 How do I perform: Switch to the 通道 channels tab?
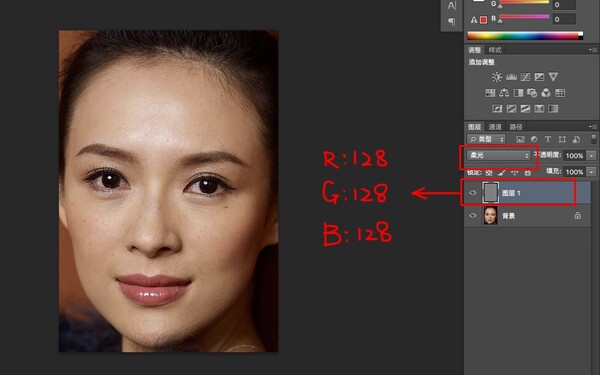tap(495, 127)
